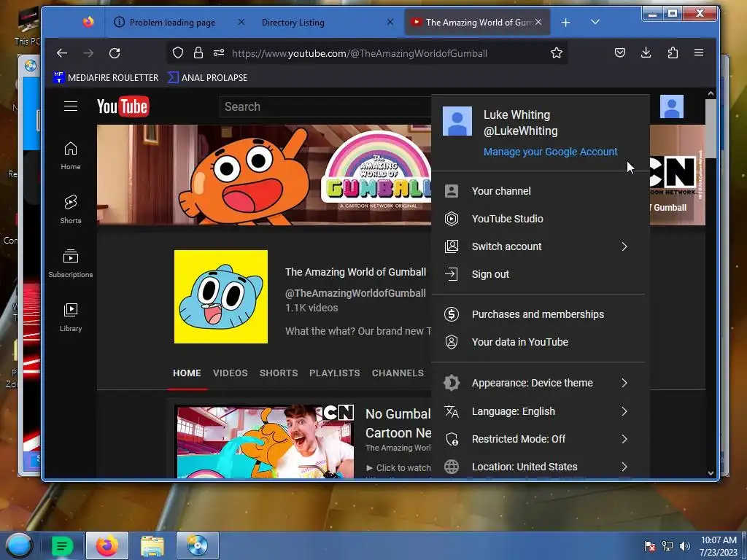Close the Directory Listing tab

pos(390,22)
